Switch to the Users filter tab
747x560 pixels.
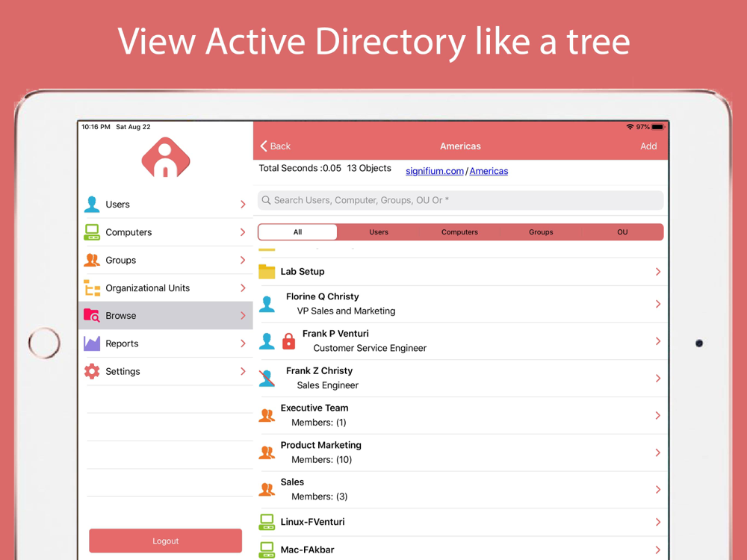click(x=379, y=232)
